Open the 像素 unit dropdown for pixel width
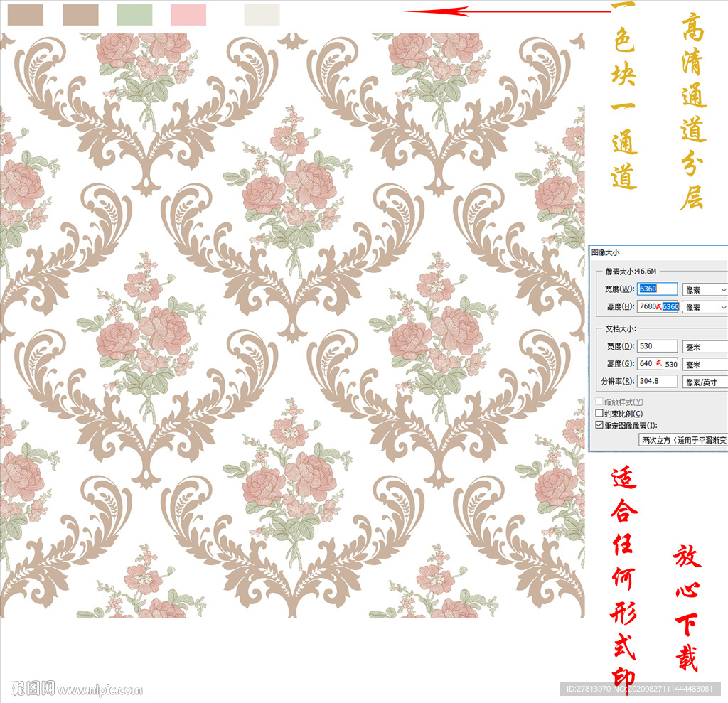This screenshot has width=728, height=703. point(705,290)
